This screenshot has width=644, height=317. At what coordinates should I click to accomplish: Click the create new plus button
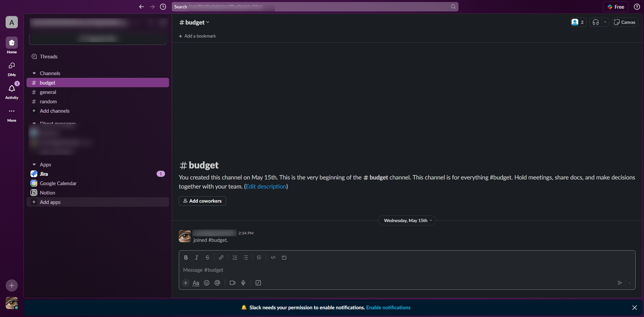pos(12,285)
